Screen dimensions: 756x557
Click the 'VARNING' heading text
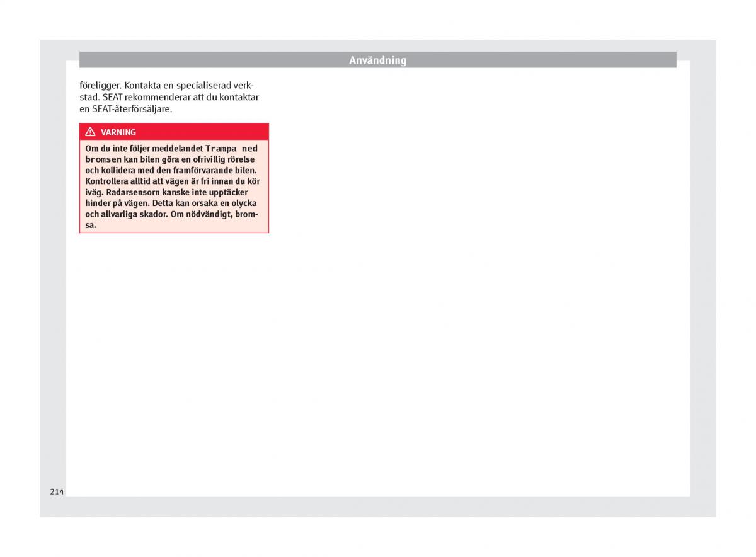(118, 132)
